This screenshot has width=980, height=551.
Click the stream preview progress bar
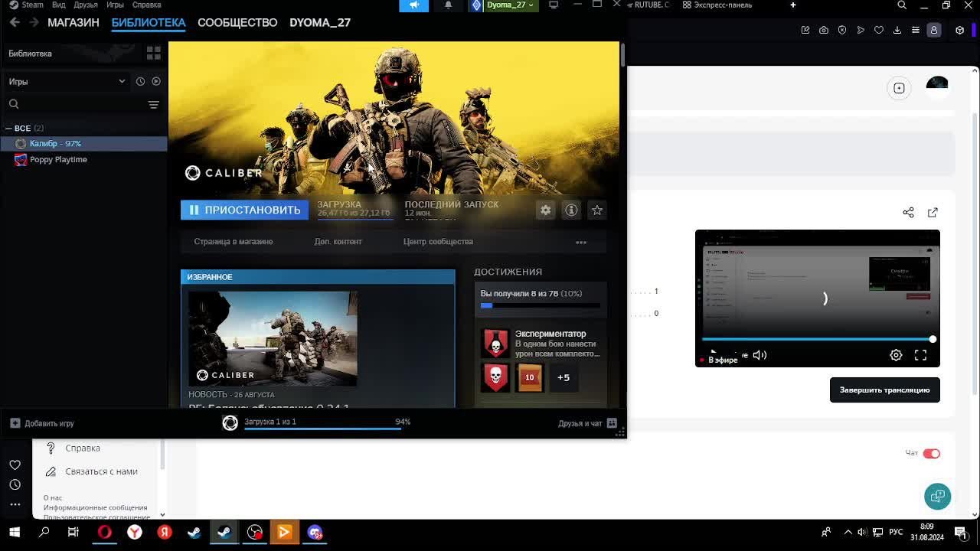818,339
